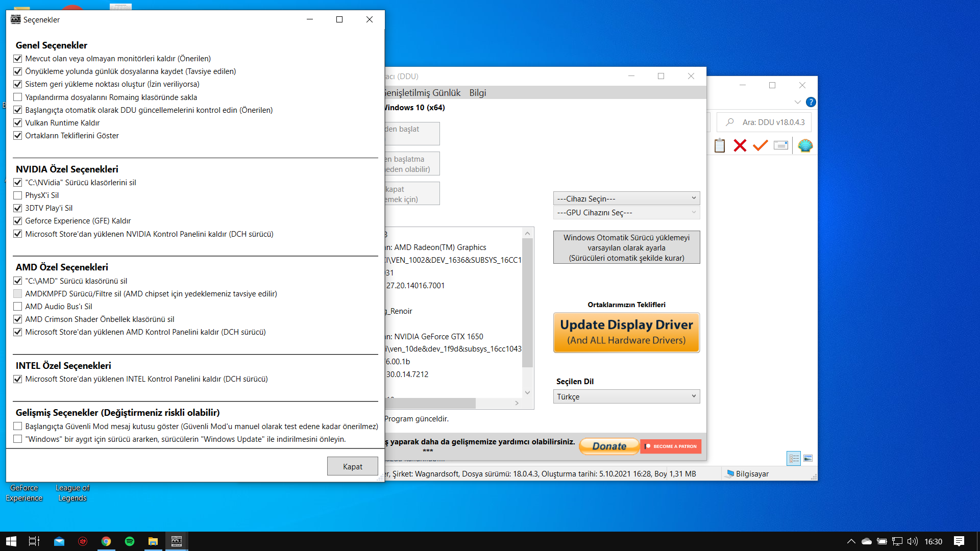Click the yellow Donate button
This screenshot has height=551, width=980.
pyautogui.click(x=609, y=446)
